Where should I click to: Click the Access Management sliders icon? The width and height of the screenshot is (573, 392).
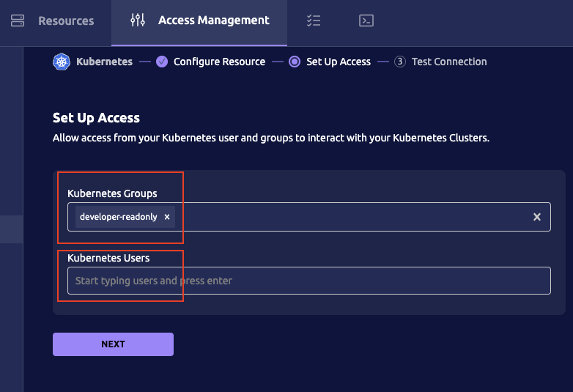[137, 21]
